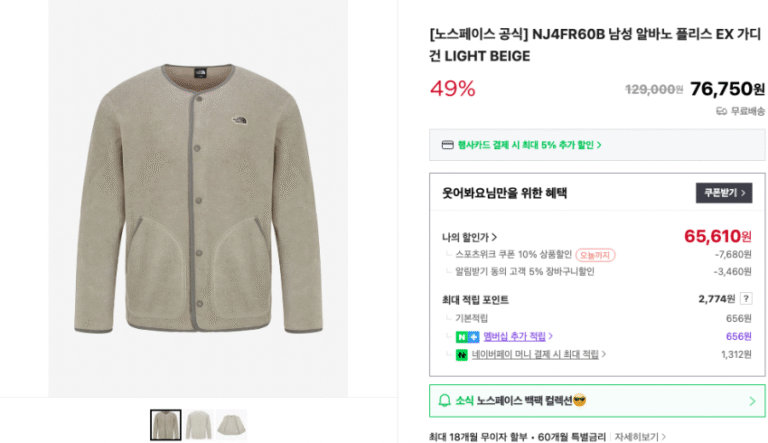The image size is (768, 443).
Task: Click The North Face logo on the cardigan chest
Action: 240,120
